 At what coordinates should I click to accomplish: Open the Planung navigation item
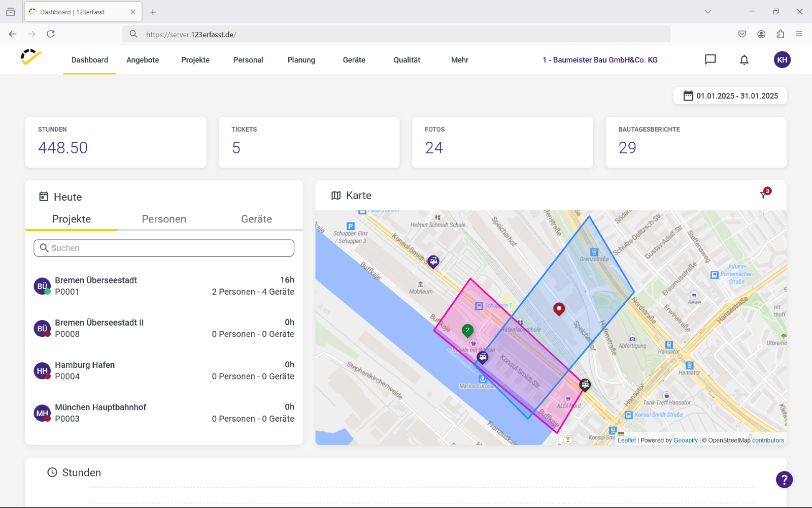pyautogui.click(x=301, y=60)
